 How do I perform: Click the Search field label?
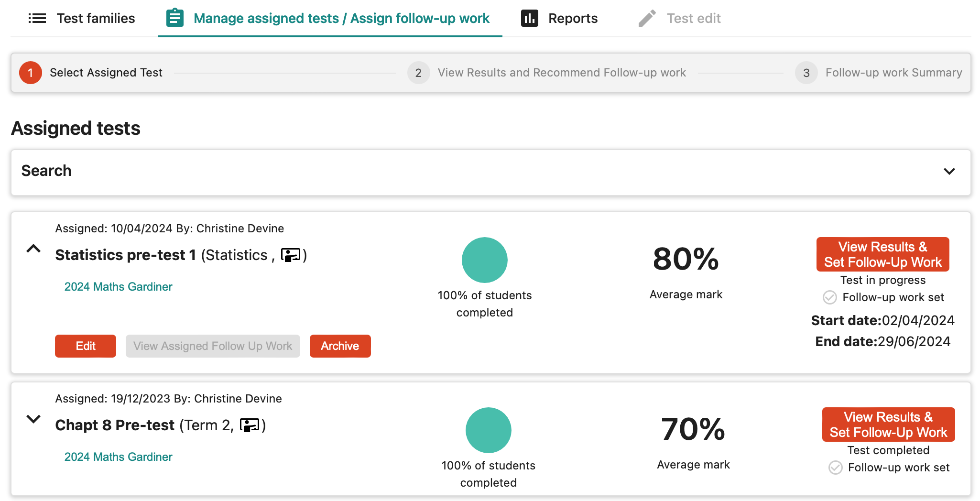click(x=46, y=171)
